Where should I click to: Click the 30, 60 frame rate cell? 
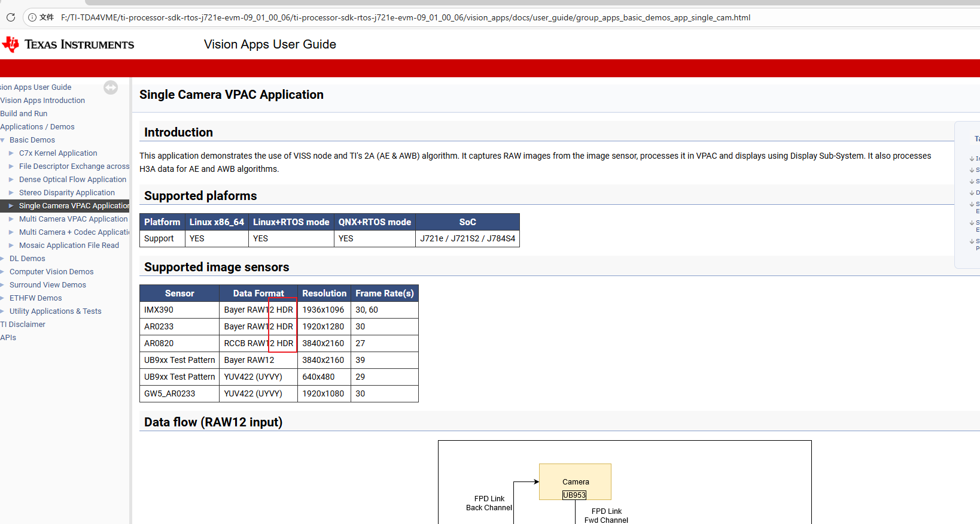click(x=385, y=310)
